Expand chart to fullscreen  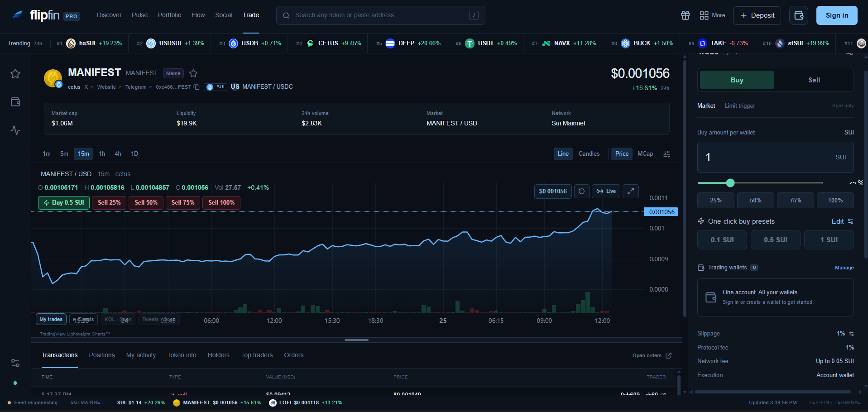coord(631,192)
